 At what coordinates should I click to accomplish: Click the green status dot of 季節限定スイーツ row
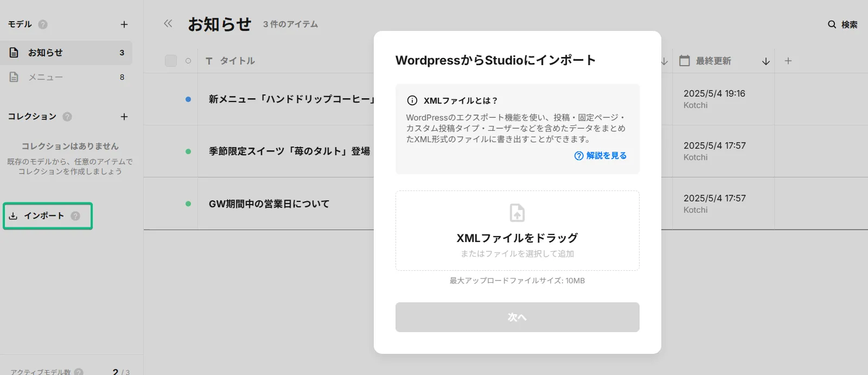click(x=188, y=151)
